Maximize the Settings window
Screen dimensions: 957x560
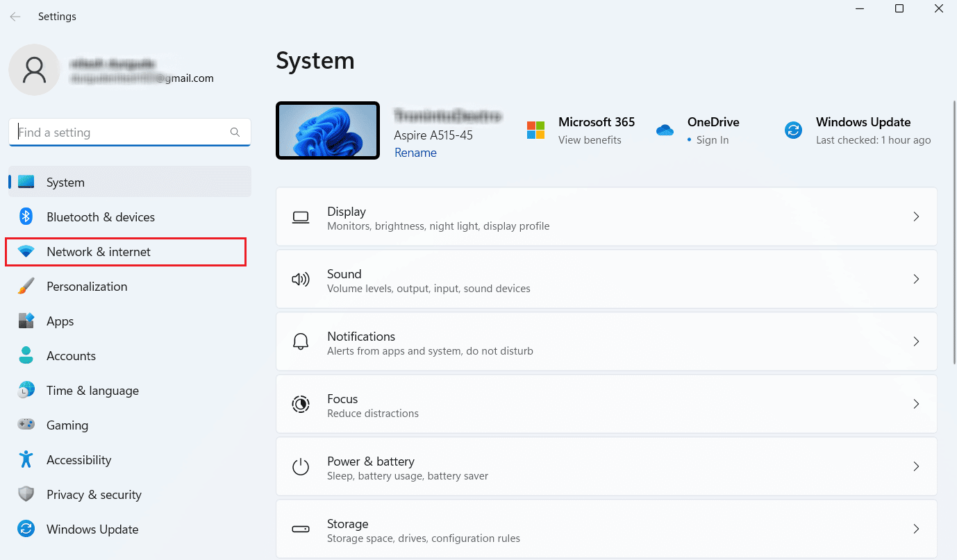coord(899,8)
